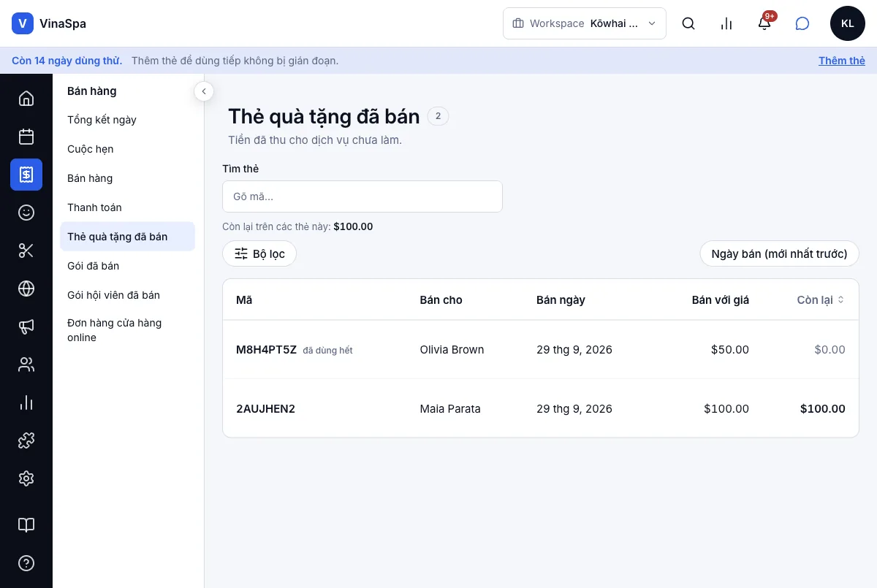Click the Bán với giá column header

click(721, 300)
